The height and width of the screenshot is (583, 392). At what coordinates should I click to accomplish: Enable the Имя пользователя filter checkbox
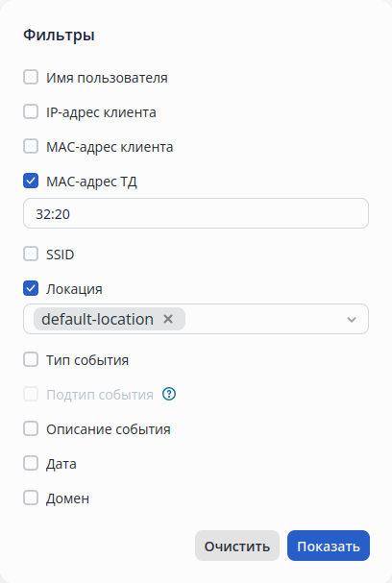coord(31,78)
